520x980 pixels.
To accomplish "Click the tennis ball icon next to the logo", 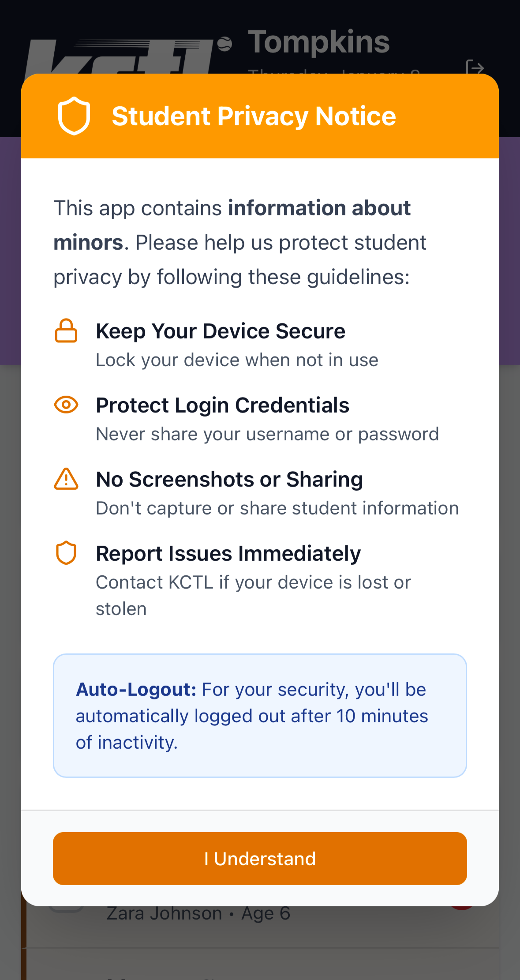I will tap(224, 44).
